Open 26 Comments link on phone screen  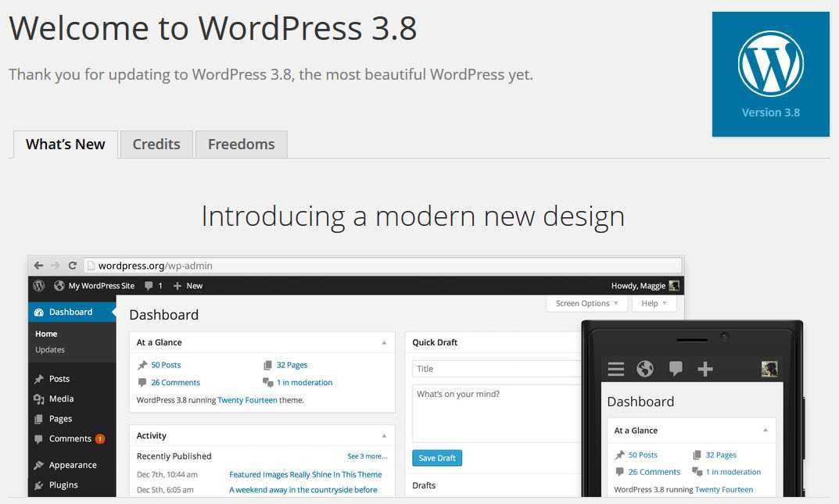tap(654, 472)
